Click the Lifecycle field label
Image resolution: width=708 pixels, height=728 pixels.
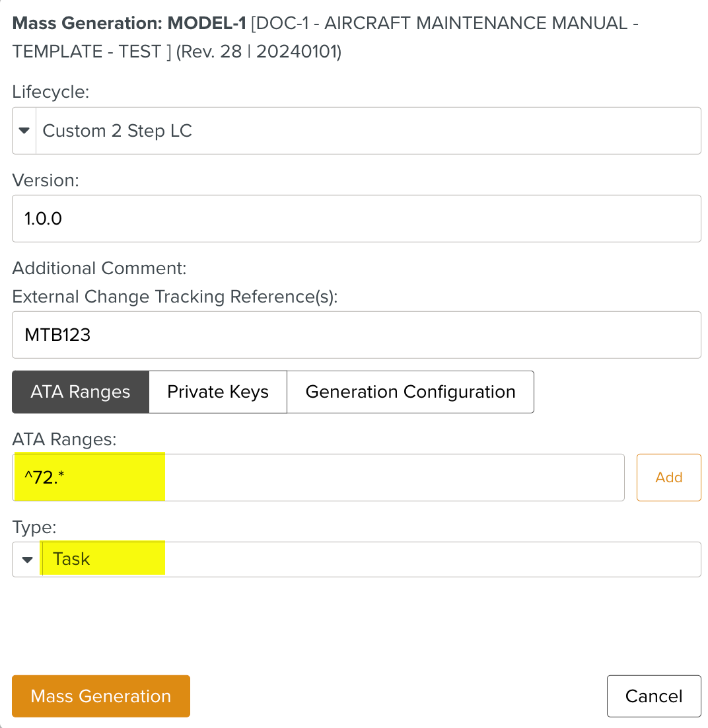tap(51, 92)
